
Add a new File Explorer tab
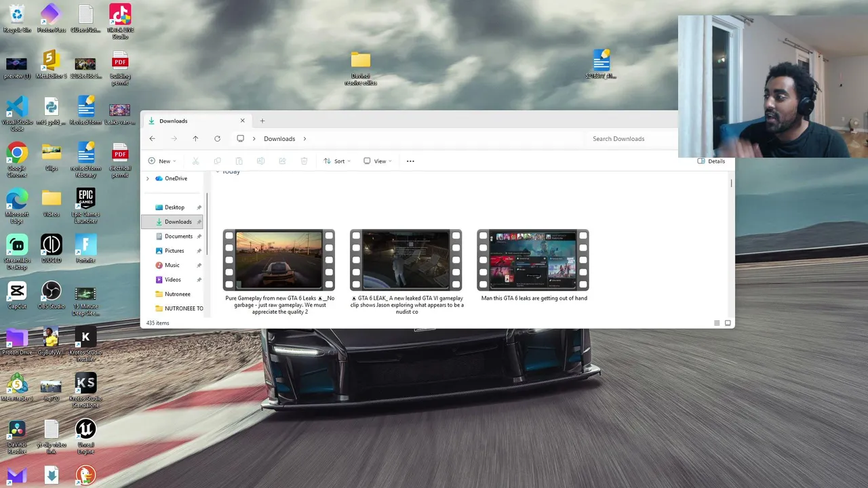coord(262,121)
